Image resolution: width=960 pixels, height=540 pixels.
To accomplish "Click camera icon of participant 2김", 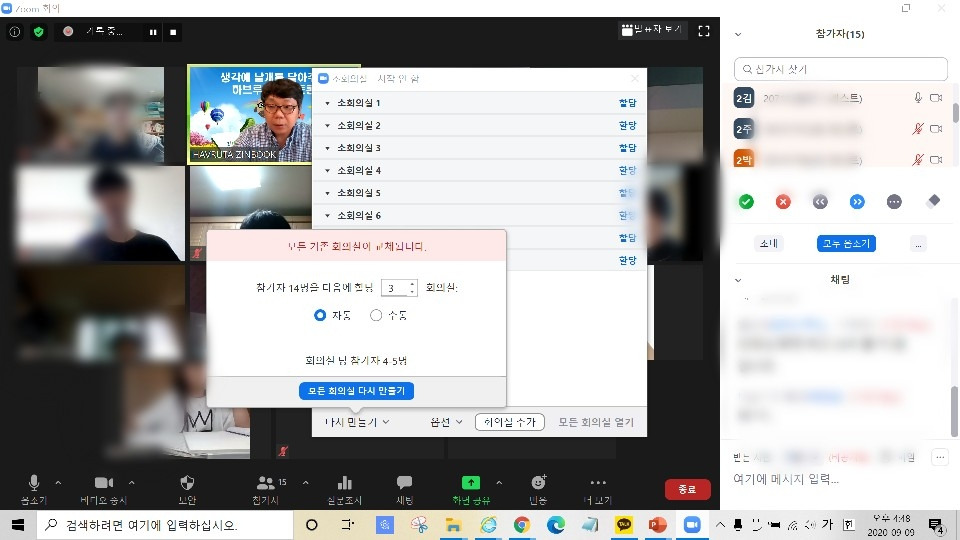I will [x=936, y=98].
